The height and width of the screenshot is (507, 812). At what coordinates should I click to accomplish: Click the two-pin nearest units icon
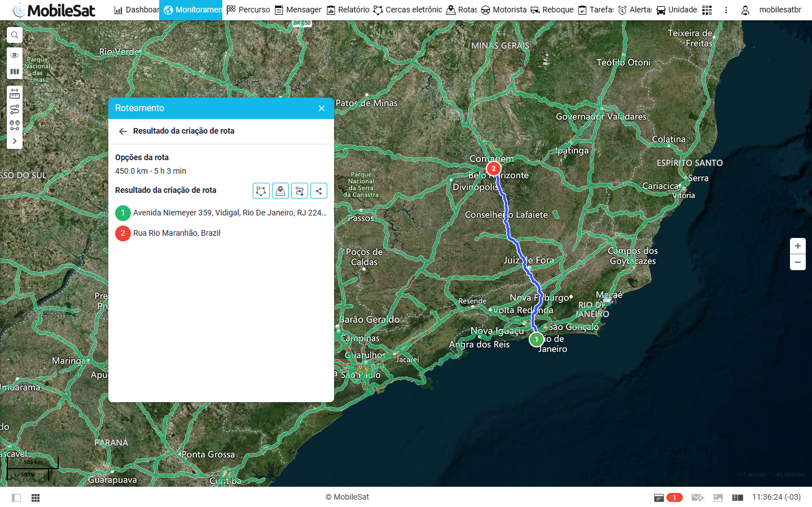pos(15,125)
